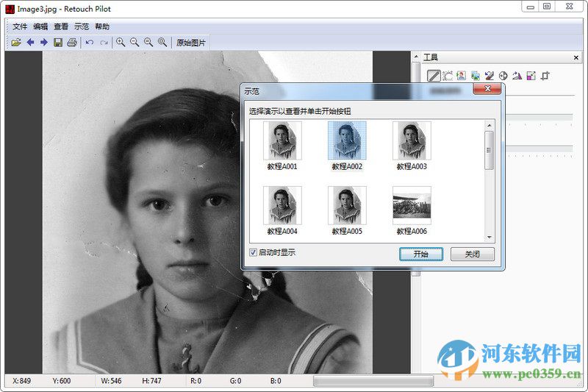
Task: Go to previous image with left arrow
Action: click(30, 43)
